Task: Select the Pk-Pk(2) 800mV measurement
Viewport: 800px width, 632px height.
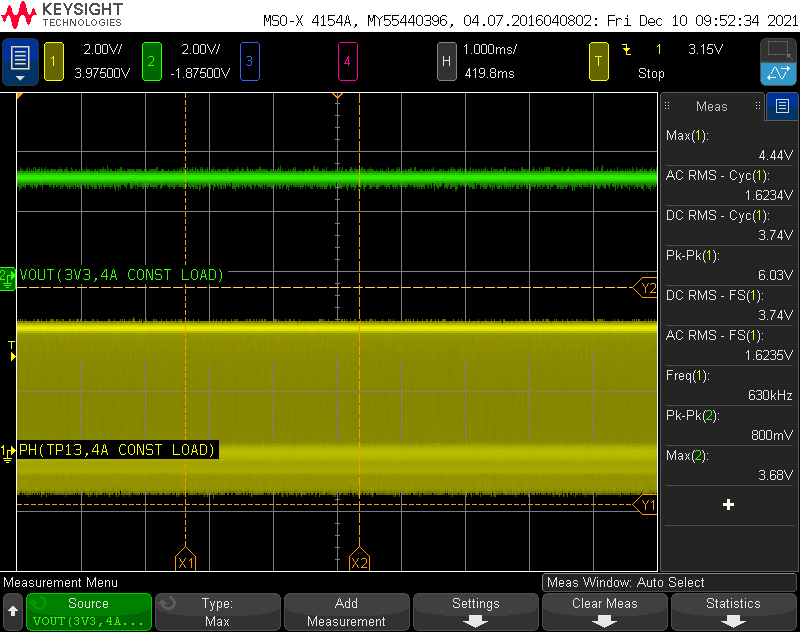Action: pyautogui.click(x=729, y=425)
